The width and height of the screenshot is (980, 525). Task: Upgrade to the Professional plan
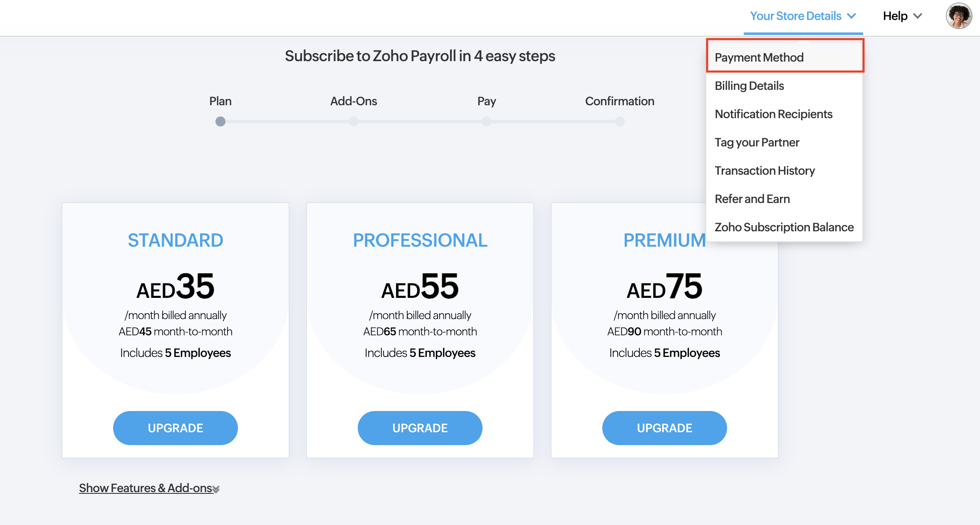[420, 428]
